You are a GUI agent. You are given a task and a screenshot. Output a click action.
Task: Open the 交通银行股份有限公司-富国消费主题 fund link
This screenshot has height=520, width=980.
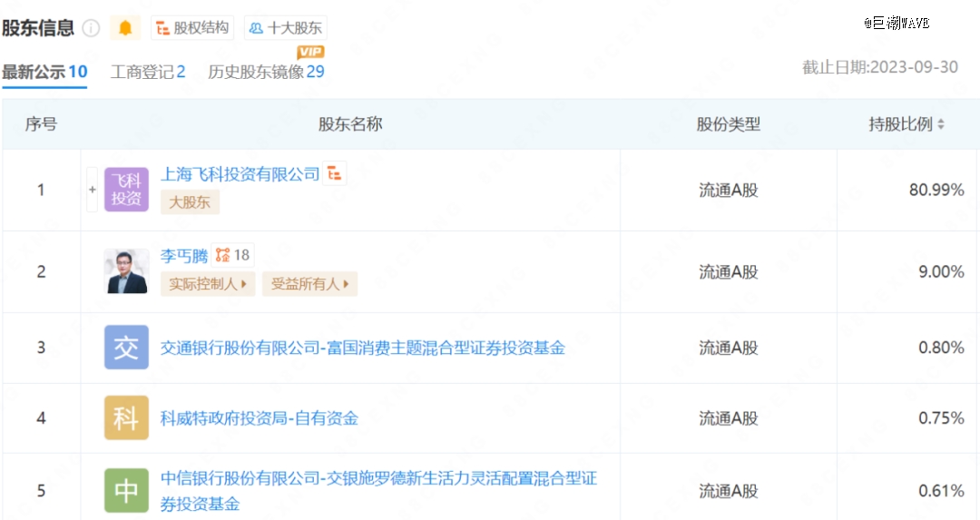point(362,348)
